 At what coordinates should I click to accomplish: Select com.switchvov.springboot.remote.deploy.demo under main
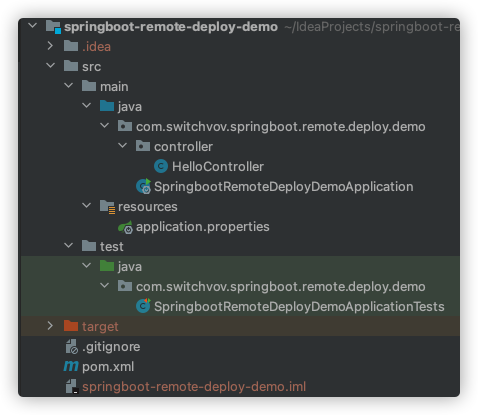point(281,127)
